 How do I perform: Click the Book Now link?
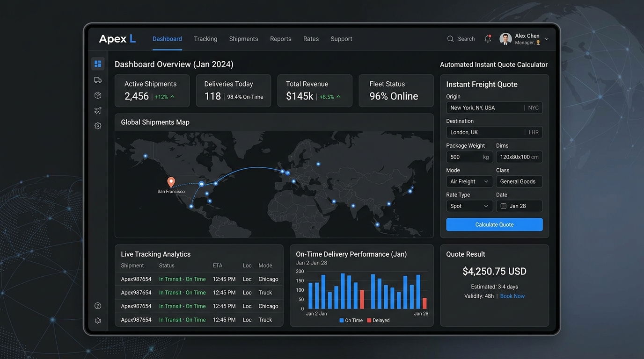[x=512, y=296]
